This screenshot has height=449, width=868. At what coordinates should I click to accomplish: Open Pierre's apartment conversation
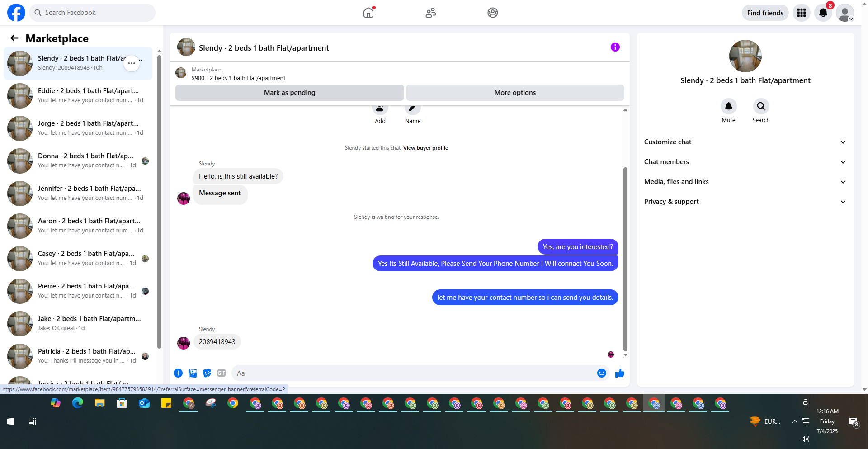click(x=78, y=291)
